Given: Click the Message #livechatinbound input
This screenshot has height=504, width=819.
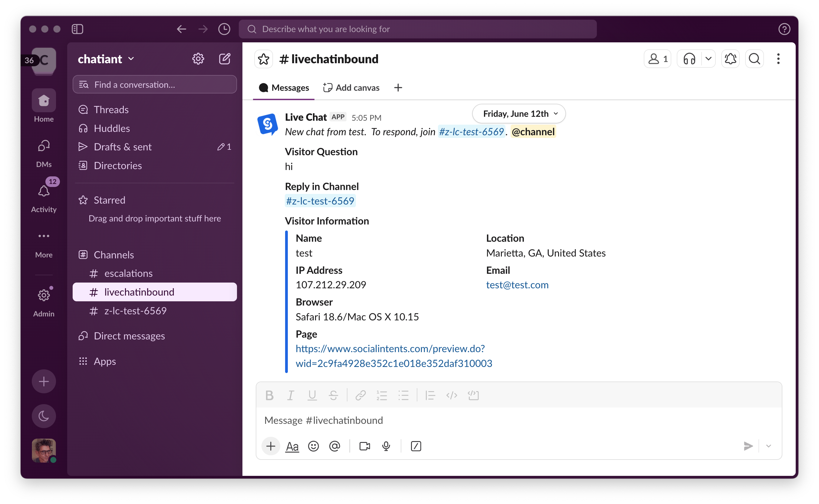Looking at the screenshot, I should tap(519, 420).
